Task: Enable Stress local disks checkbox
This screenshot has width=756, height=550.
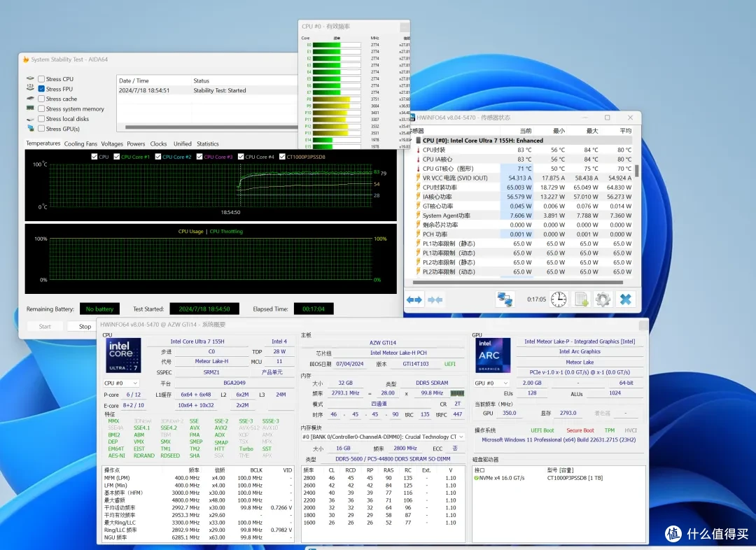Action: point(41,118)
